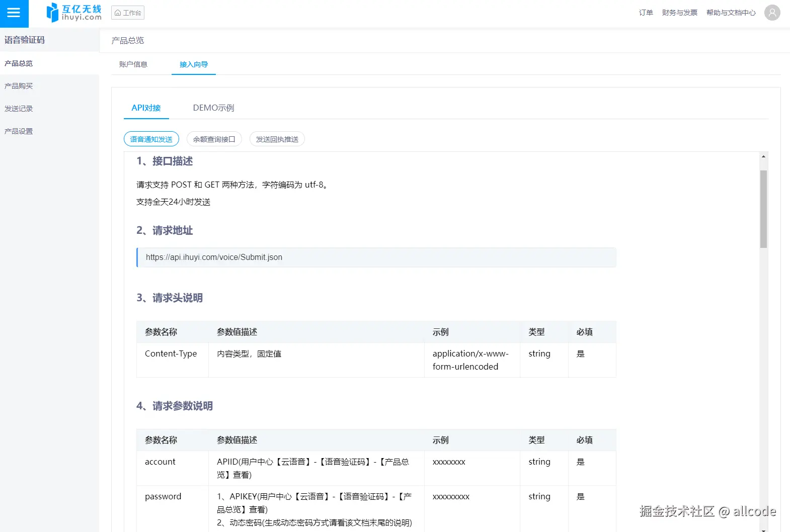Open the user avatar icon
The image size is (790, 532).
[x=772, y=13]
